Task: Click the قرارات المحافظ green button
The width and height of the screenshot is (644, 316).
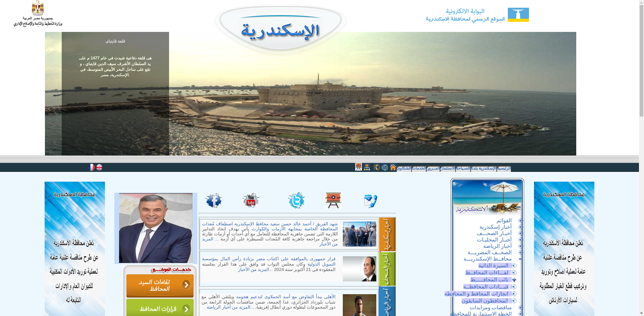Action: pos(160,309)
